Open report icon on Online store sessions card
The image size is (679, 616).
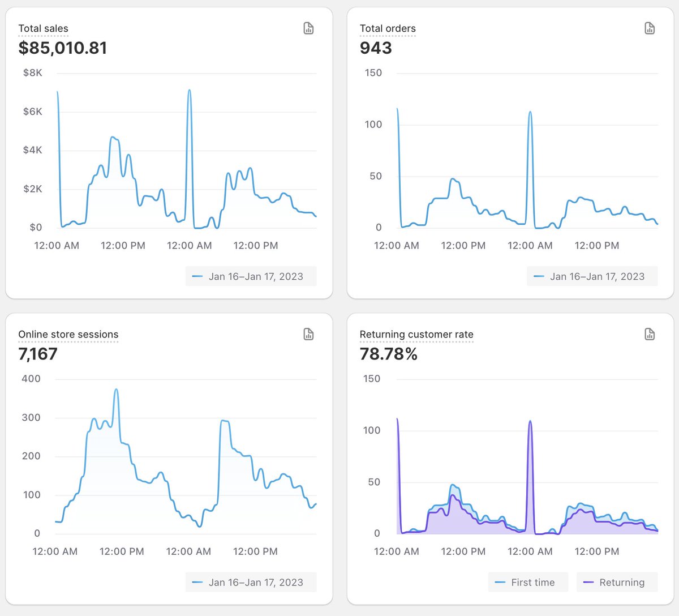(308, 334)
